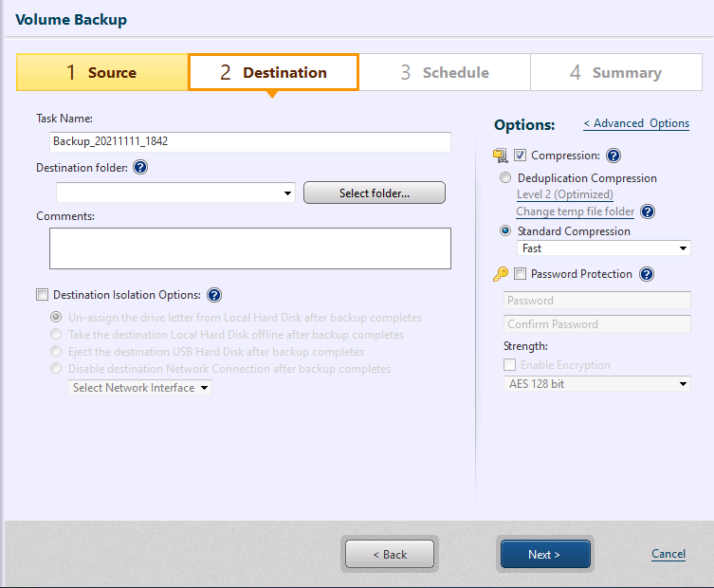Click into the Comments text box
This screenshot has width=714, height=588.
pyautogui.click(x=250, y=248)
